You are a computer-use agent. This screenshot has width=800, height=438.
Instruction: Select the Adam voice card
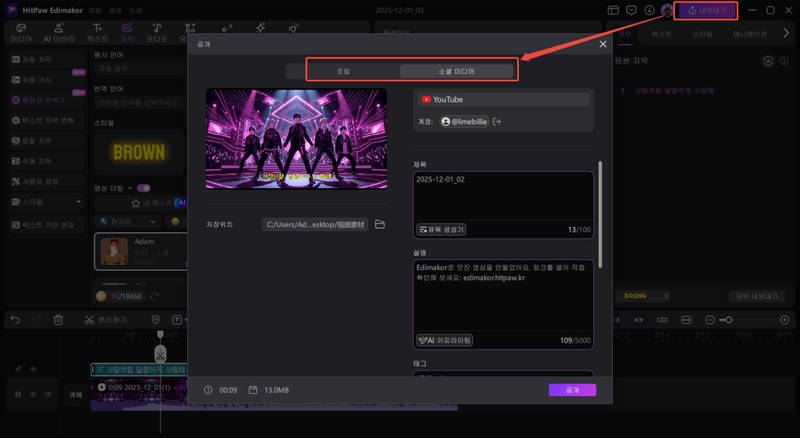coord(141,251)
